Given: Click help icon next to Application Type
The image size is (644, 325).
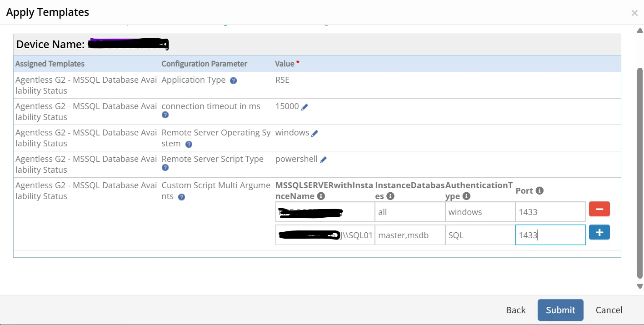Looking at the screenshot, I should pos(233,80).
